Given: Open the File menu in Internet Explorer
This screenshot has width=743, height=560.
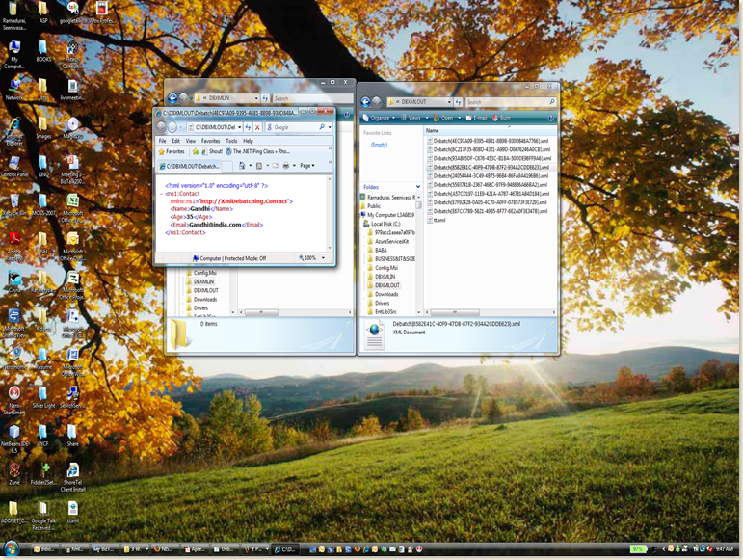Looking at the screenshot, I should click(162, 141).
